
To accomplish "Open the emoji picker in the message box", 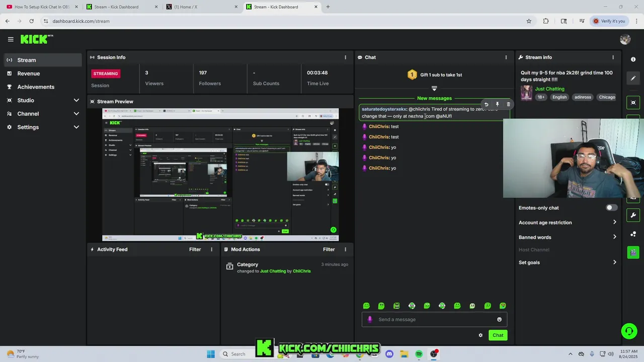I will 499,319.
